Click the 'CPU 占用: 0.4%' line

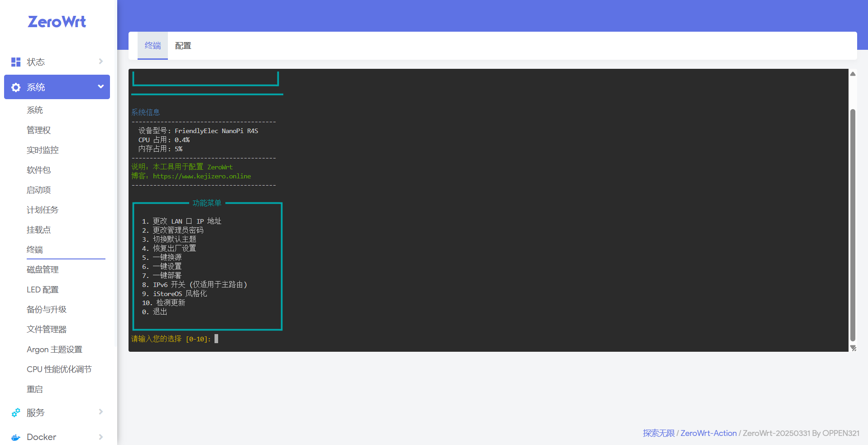pyautogui.click(x=164, y=140)
